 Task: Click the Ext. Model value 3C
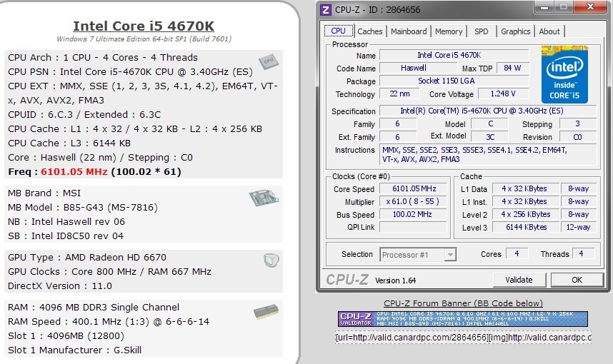[489, 137]
